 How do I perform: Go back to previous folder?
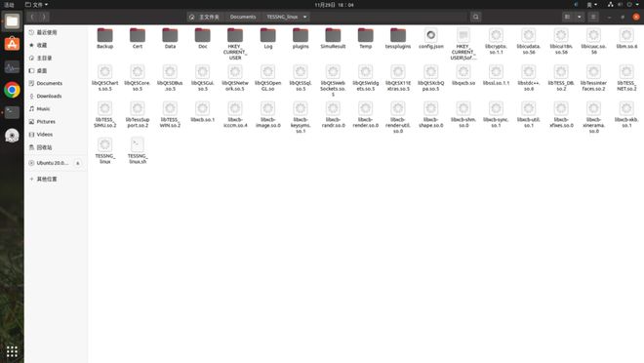32,17
